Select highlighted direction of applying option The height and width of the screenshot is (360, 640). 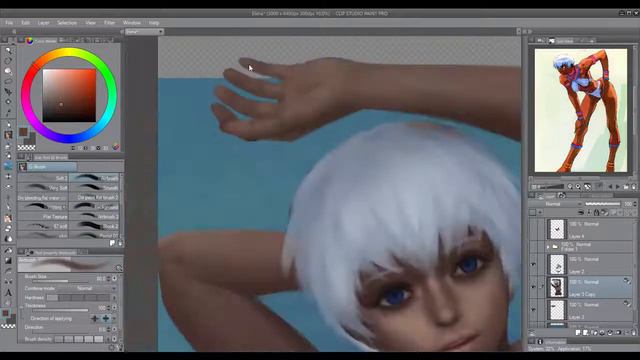coord(106,318)
